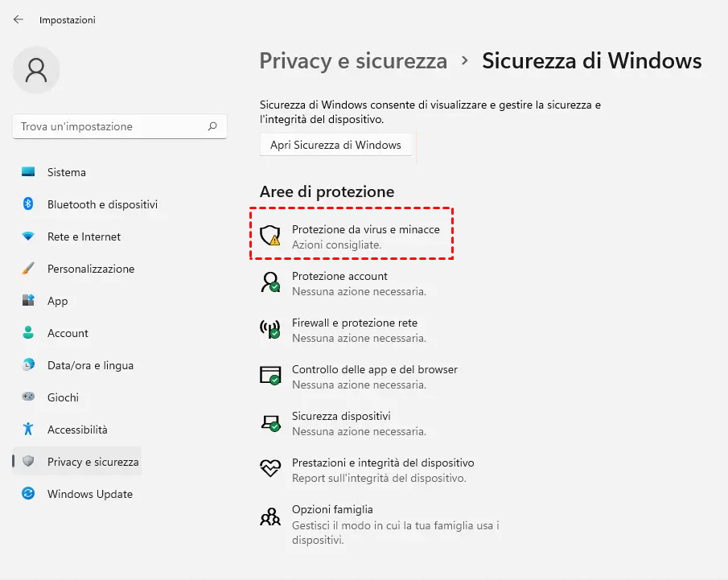Open Protezione da virus e minacce
This screenshot has height=580, width=728.
[x=365, y=230]
